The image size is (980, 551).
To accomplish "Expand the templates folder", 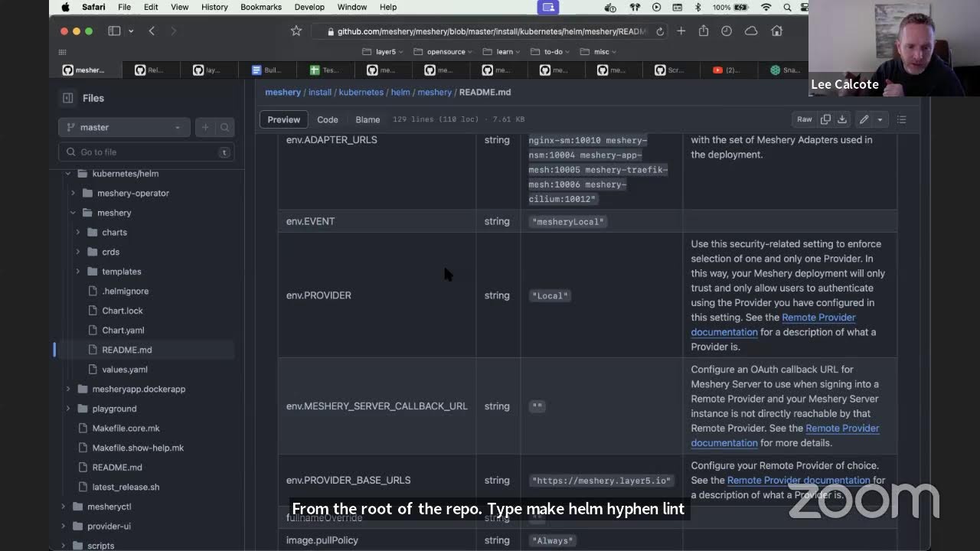I will tap(77, 272).
